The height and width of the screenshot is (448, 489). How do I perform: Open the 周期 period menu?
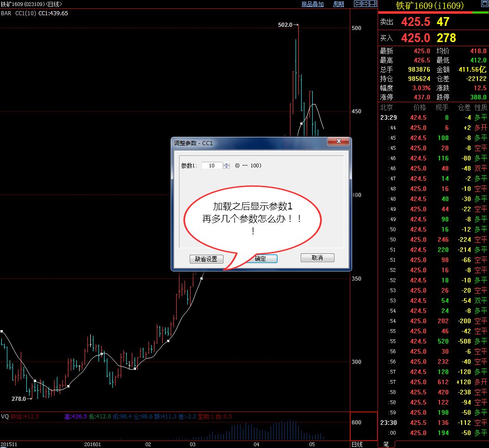[x=339, y=4]
